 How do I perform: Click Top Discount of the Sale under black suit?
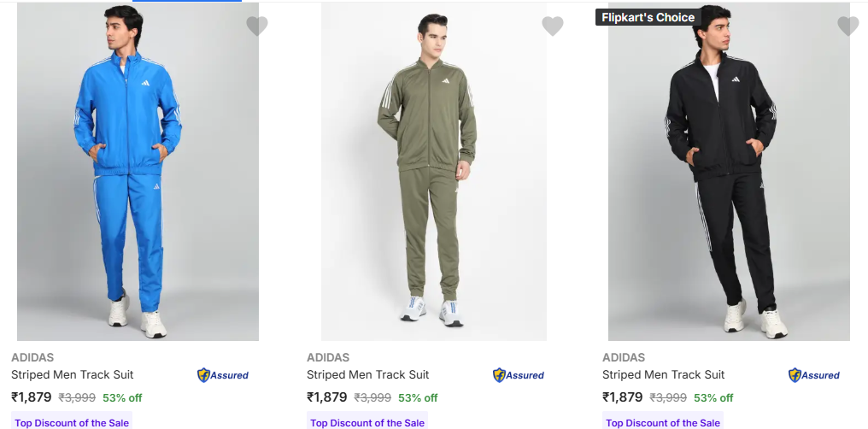(x=663, y=422)
